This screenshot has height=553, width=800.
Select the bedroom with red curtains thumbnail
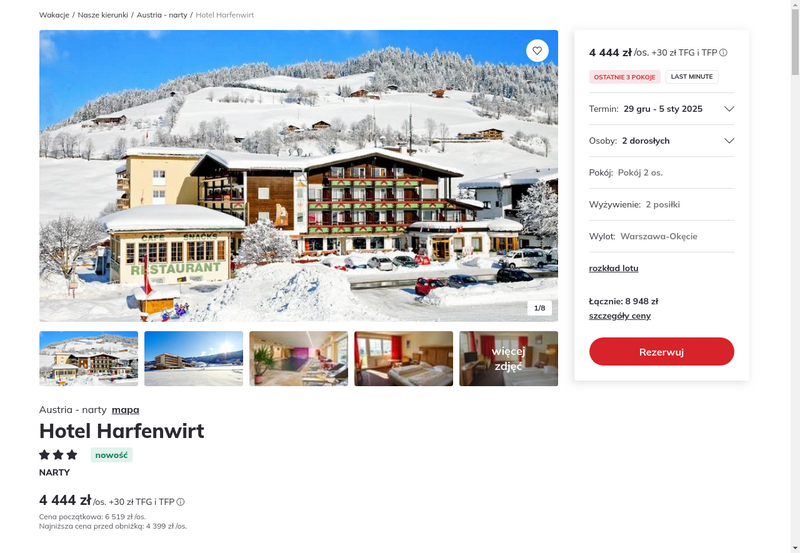(404, 359)
